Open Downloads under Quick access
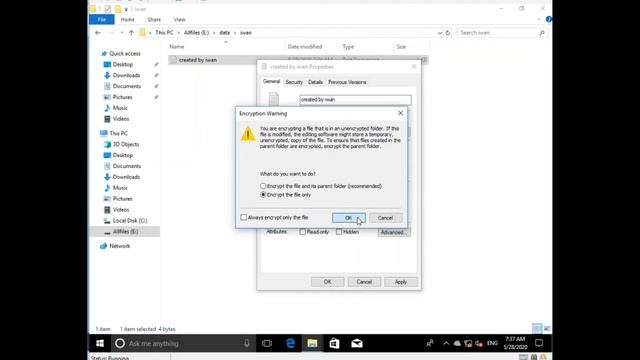The width and height of the screenshot is (640, 360). (x=126, y=75)
